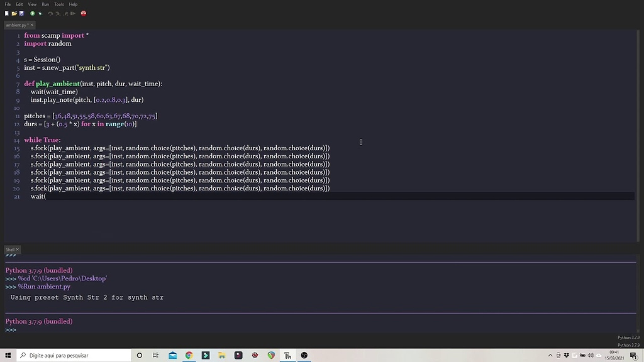Click the Resume debug icon

(73, 14)
